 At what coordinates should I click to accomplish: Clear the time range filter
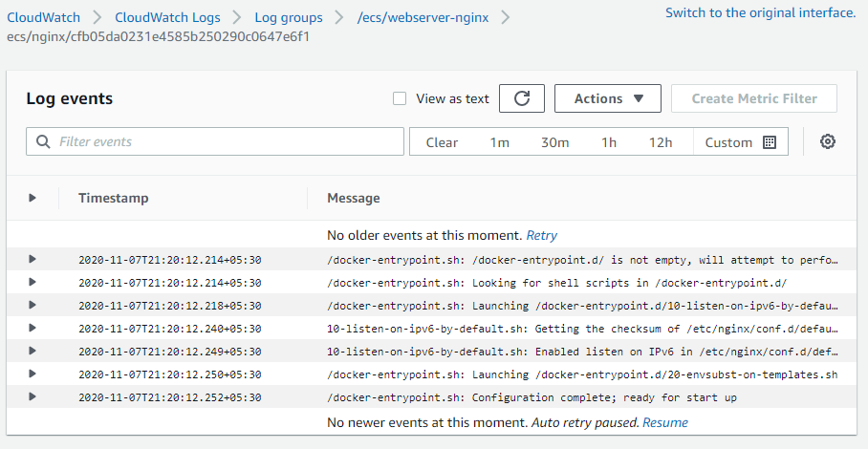(x=442, y=142)
